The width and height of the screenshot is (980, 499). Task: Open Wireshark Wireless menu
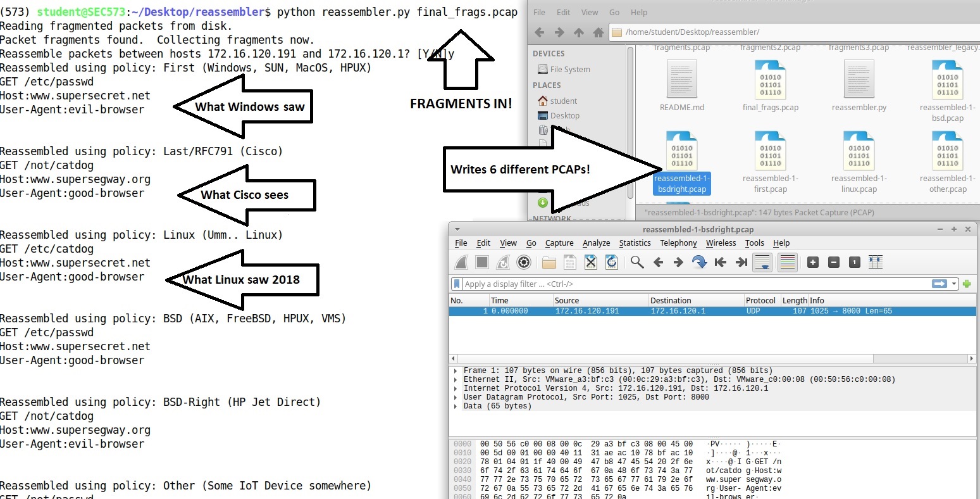point(721,243)
